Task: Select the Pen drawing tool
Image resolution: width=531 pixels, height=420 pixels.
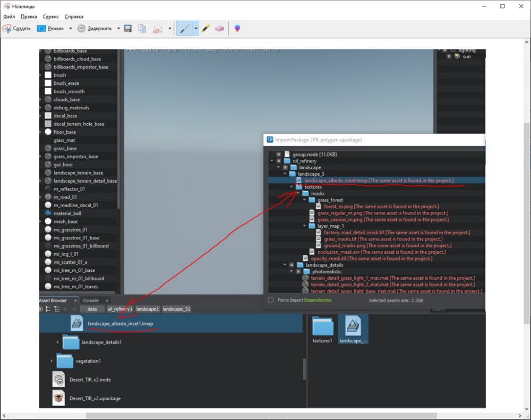Action: coord(184,29)
